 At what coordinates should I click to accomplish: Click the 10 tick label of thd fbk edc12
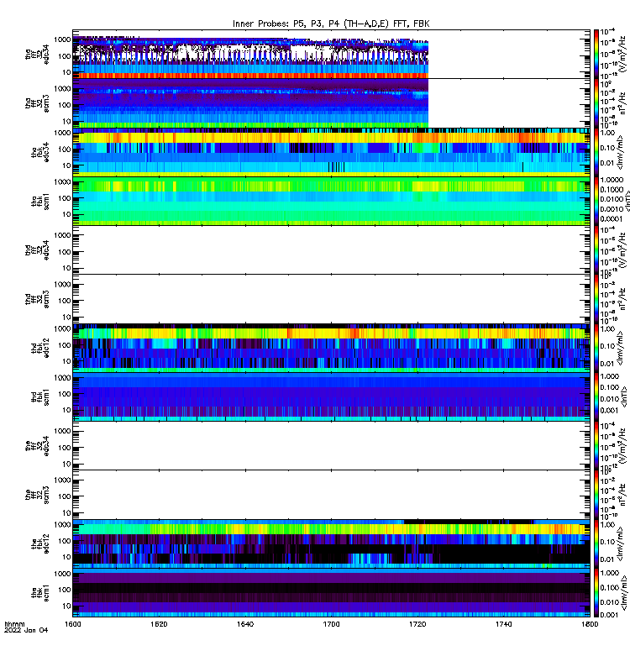click(66, 361)
